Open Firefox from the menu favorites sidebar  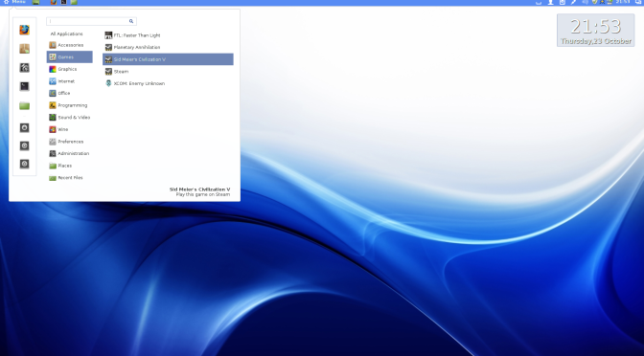tap(24, 30)
